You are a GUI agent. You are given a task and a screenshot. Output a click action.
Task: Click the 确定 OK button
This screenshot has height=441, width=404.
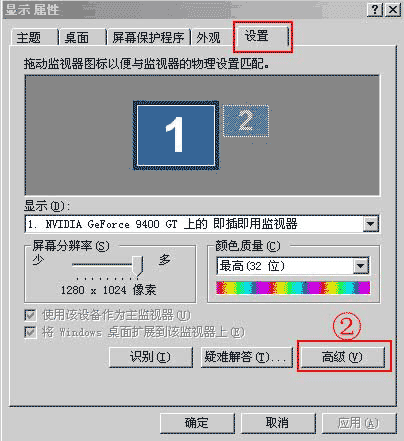197,423
